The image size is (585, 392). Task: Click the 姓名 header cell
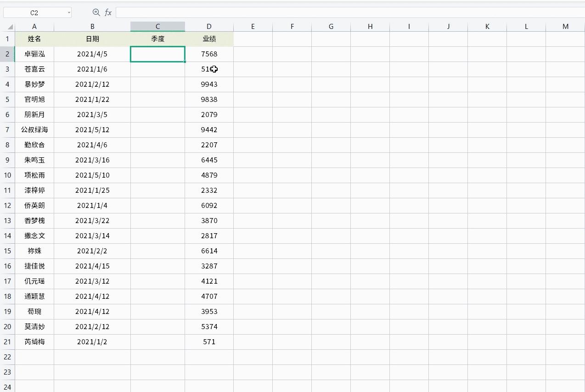34,39
